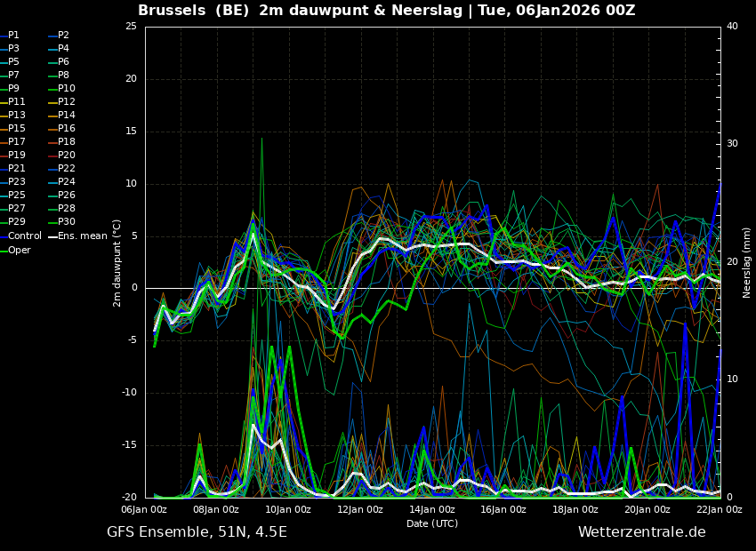Click the Neerslag (mm) axis title

point(746,263)
